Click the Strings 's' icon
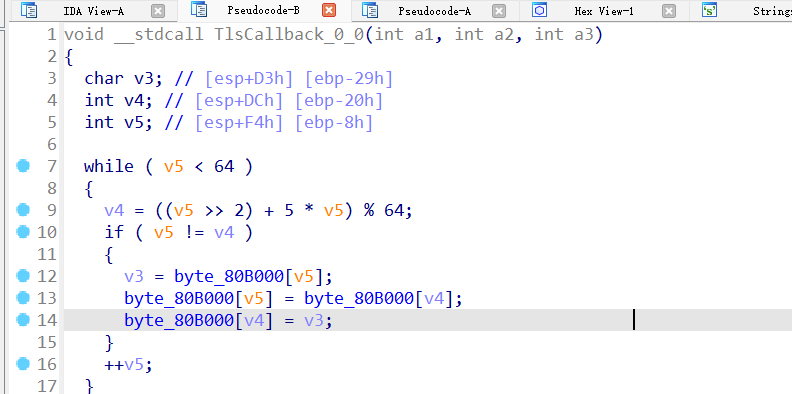792x394 pixels. tap(710, 11)
